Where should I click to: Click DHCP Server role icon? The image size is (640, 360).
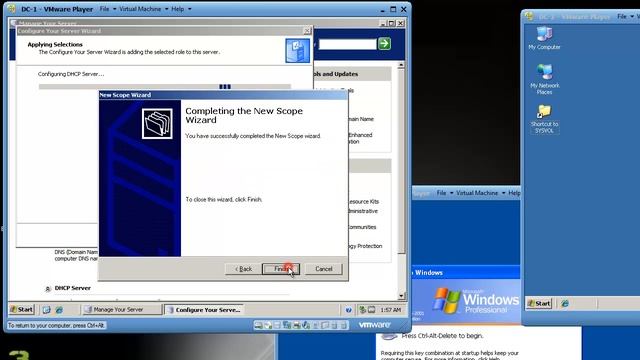pos(47,289)
